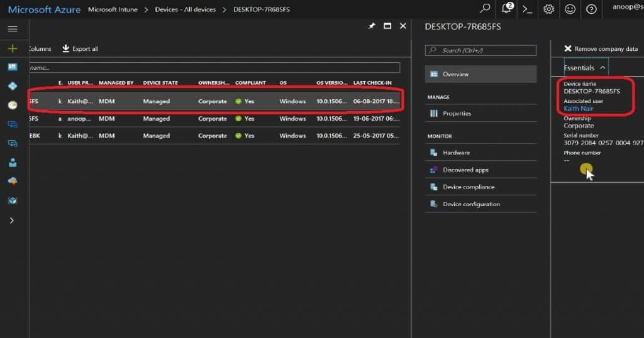Viewport: 644px width, 338px height.
Task: Click Discovered apps icon
Action: point(434,170)
